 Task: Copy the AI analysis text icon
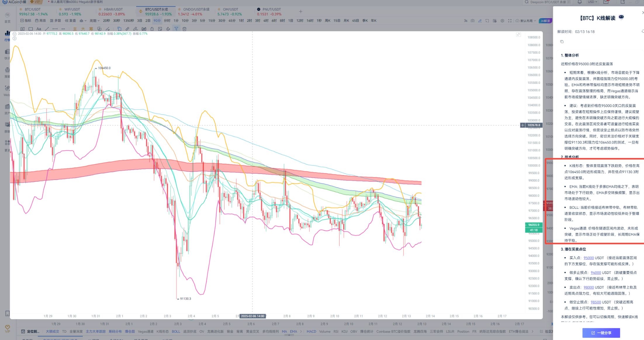pyautogui.click(x=562, y=42)
